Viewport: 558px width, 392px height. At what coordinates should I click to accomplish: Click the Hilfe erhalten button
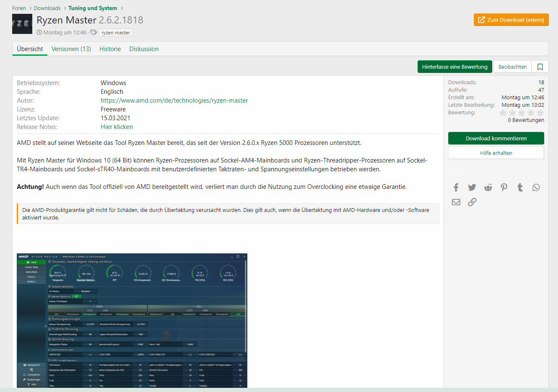496,153
